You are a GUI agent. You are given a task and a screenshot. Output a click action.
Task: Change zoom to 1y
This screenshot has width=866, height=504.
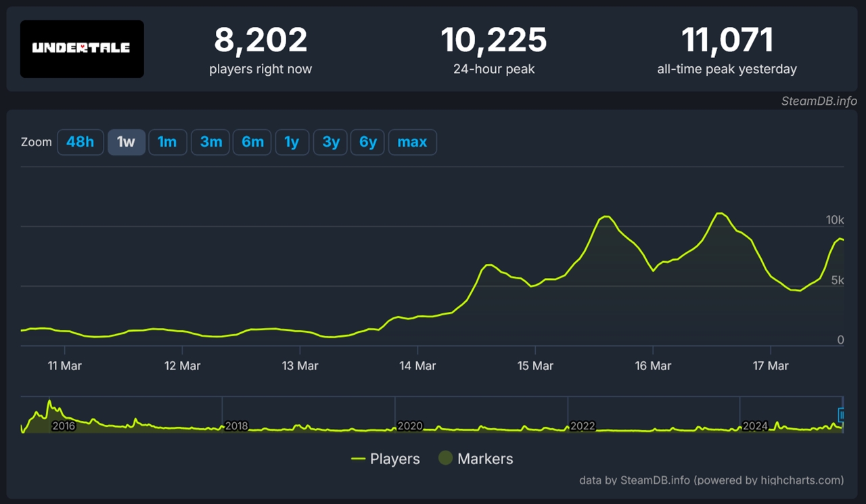coord(292,142)
